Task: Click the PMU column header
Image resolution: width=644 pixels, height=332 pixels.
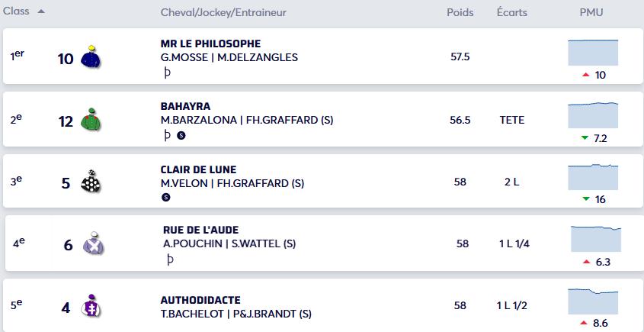Action: [591, 12]
